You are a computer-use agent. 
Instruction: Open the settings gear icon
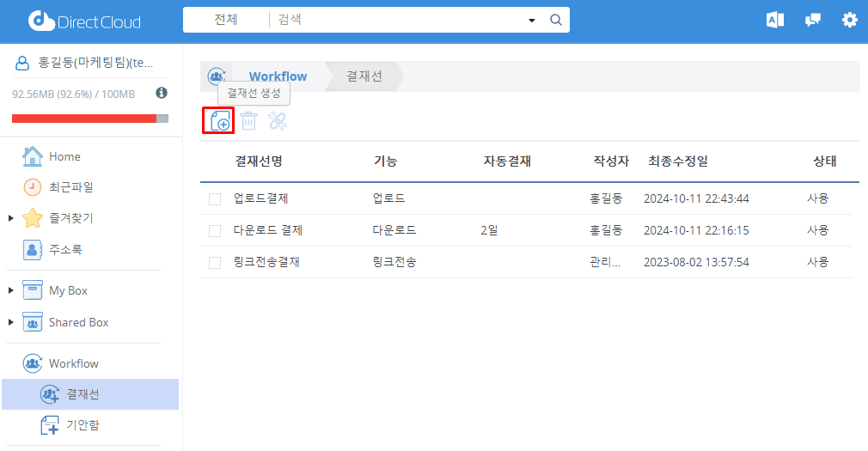[x=849, y=20]
